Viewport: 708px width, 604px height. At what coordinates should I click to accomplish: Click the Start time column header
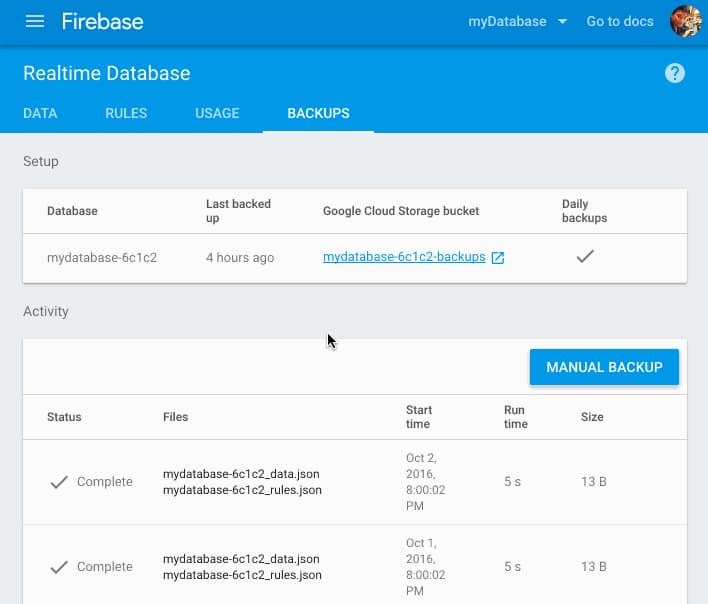coord(419,417)
